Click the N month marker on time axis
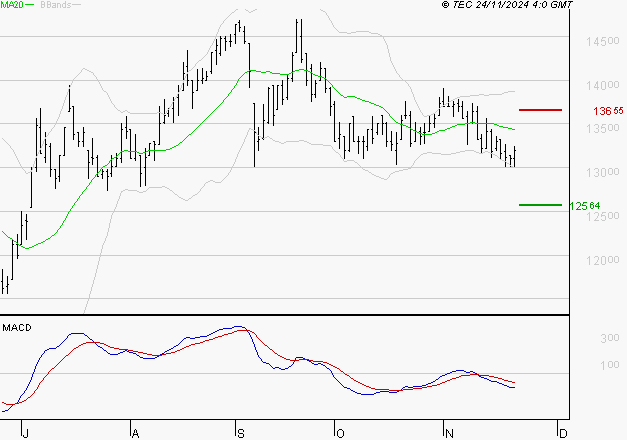 pos(449,433)
